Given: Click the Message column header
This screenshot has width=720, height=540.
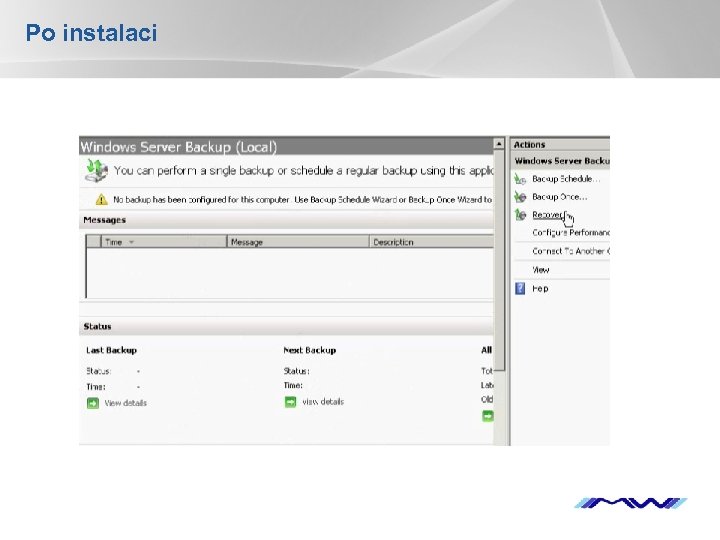Looking at the screenshot, I should 298,242.
